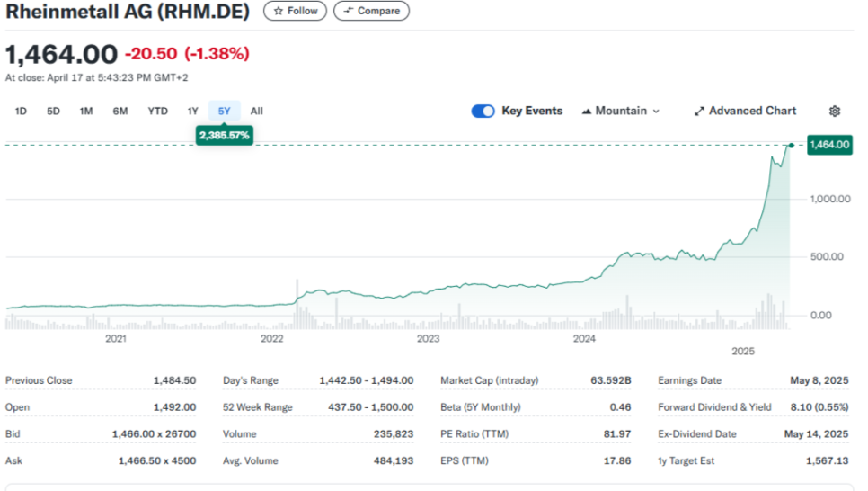
Task: Click Day's Range 1,442.50 - 1,494.00
Action: tap(366, 380)
